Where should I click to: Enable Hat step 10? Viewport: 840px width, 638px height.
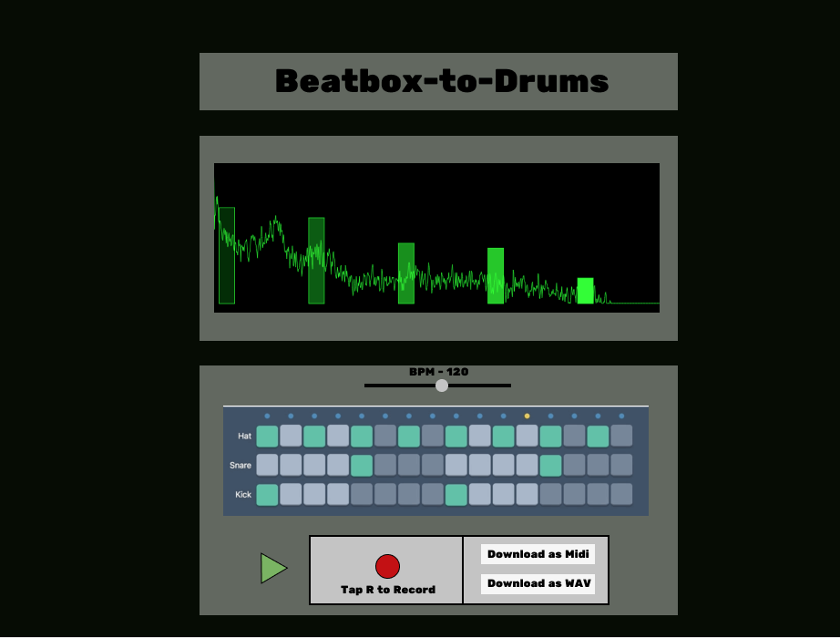pyautogui.click(x=479, y=436)
